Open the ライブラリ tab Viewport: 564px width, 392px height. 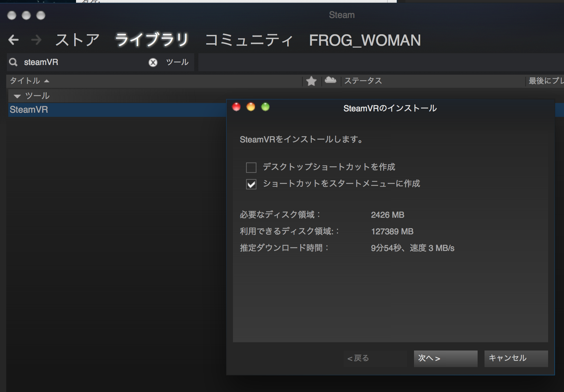pos(152,40)
